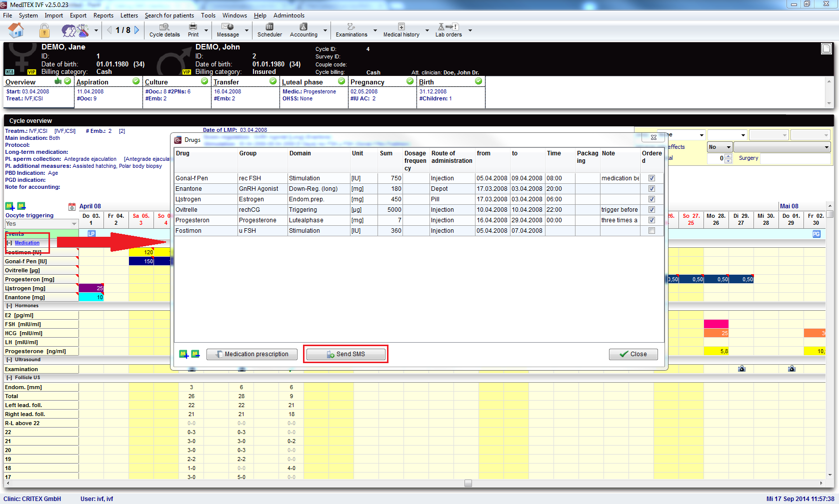Select the Fostimon drug row
The image size is (839, 504).
coord(418,231)
